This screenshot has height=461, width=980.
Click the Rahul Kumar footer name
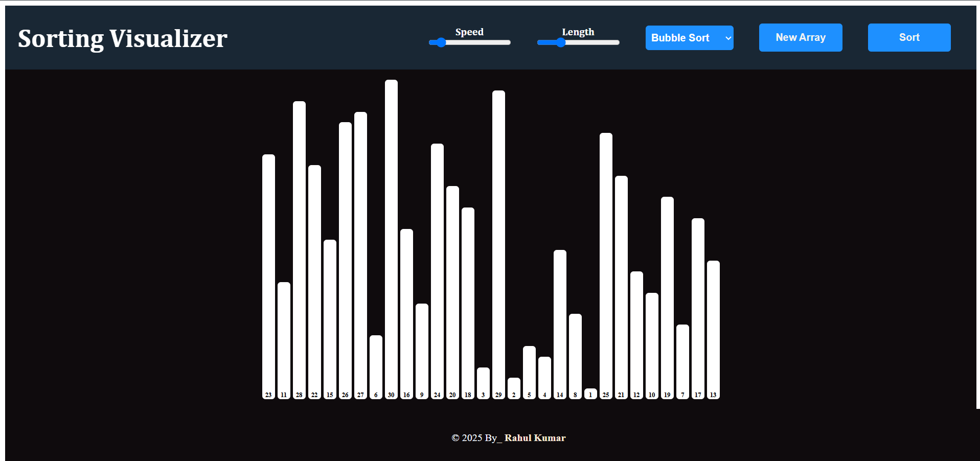(535, 438)
